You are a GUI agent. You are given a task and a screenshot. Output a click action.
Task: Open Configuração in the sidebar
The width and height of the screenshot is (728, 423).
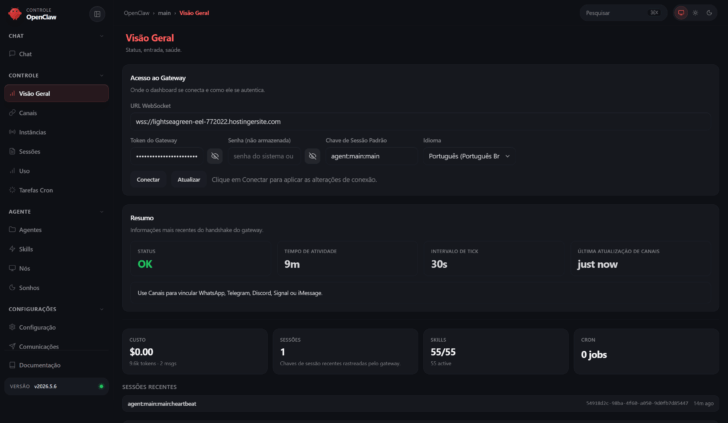(56, 327)
